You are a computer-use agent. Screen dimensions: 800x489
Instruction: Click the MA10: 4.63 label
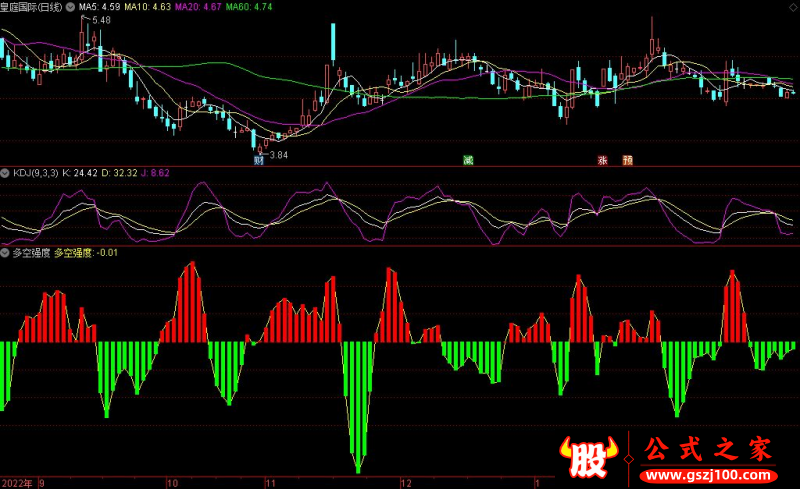click(x=147, y=7)
